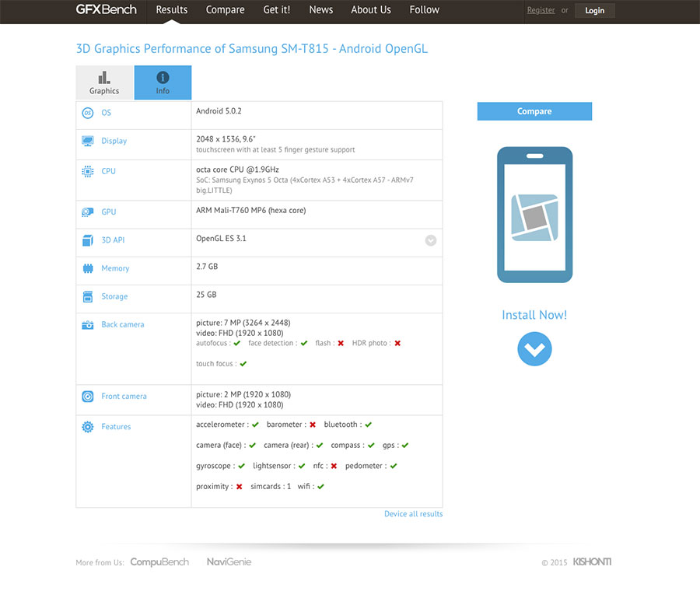Click the Display monitor icon
The image size is (700, 598).
click(x=88, y=141)
